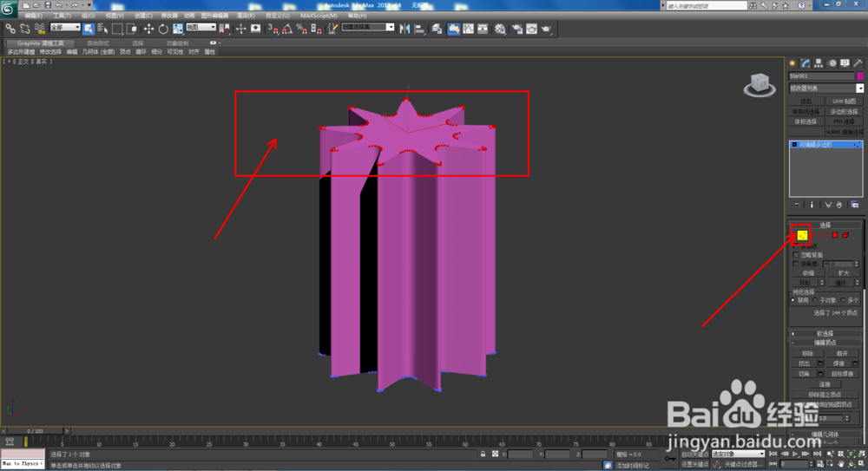Click the ViewCube in the viewport
This screenshot has height=471, width=868.
pos(759,85)
